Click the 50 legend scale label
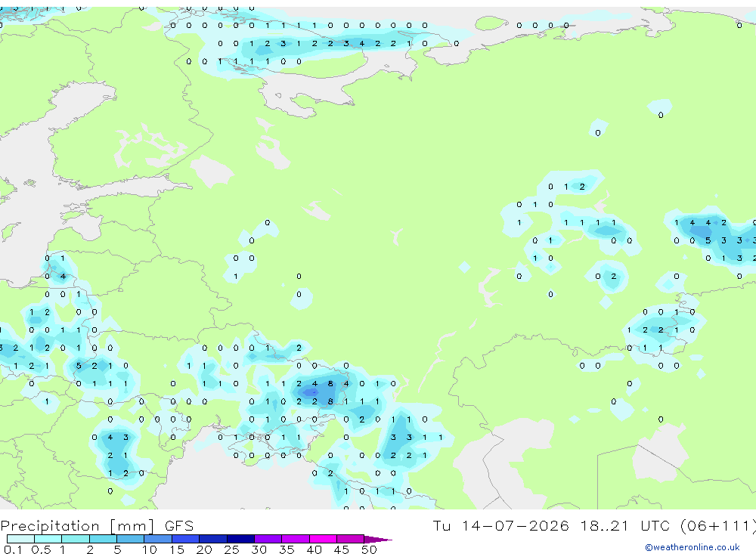 pyautogui.click(x=370, y=549)
